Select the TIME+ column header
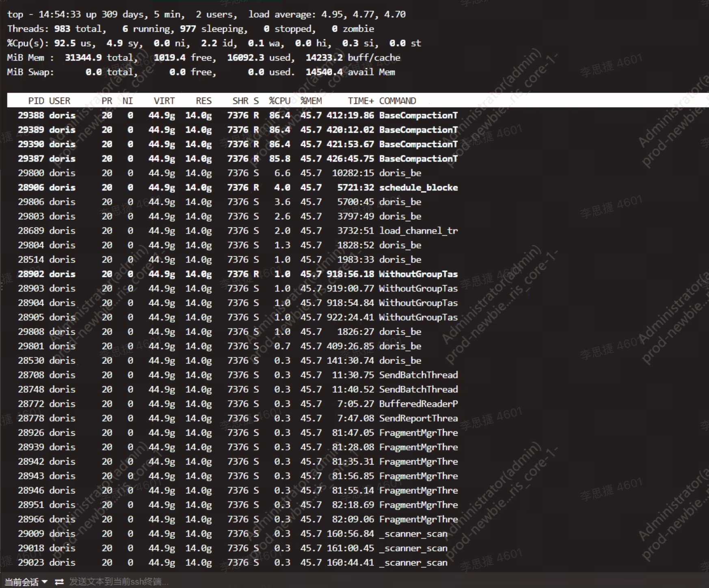The width and height of the screenshot is (709, 588). [361, 101]
